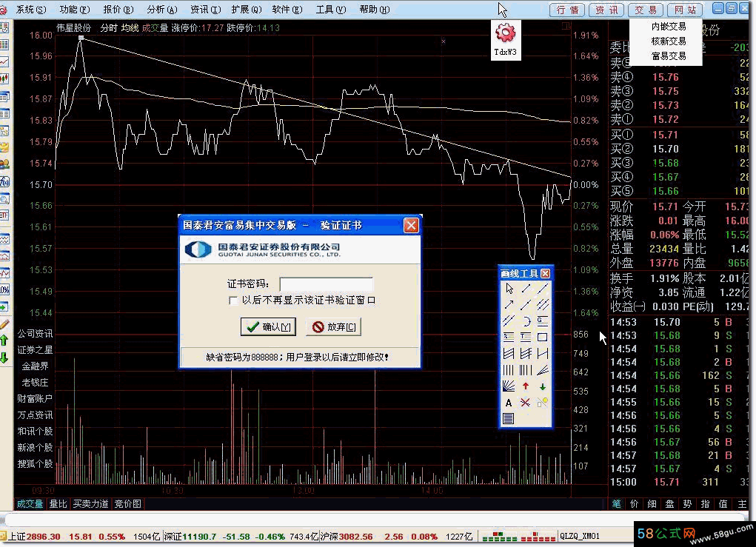The width and height of the screenshot is (756, 547).
Task: Select the 指 tab in quote panel
Action: (706, 504)
